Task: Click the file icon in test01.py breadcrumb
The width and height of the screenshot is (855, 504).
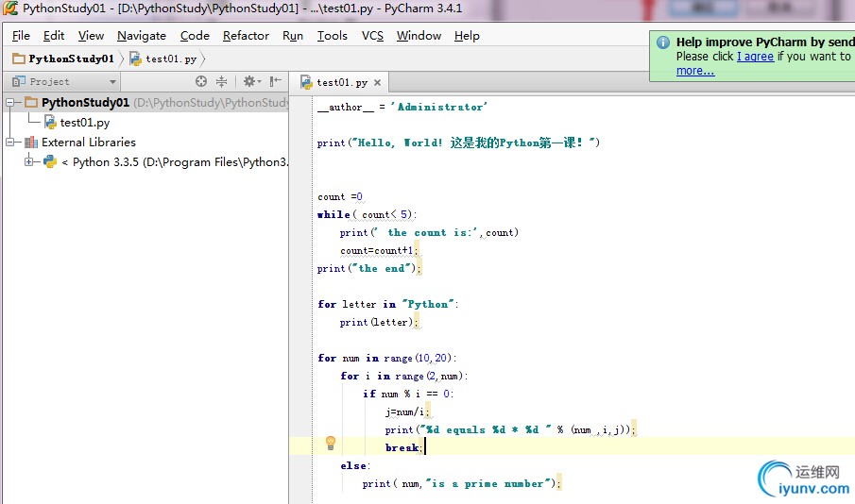Action: (x=135, y=59)
